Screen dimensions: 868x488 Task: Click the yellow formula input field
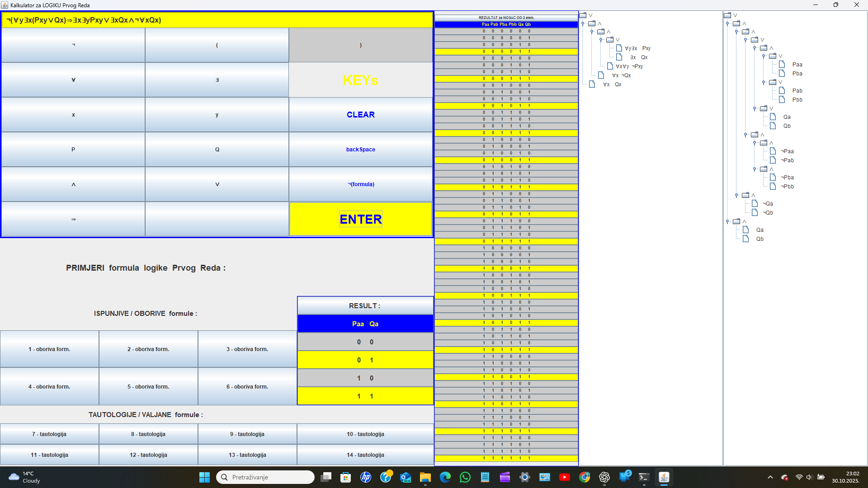[217, 20]
